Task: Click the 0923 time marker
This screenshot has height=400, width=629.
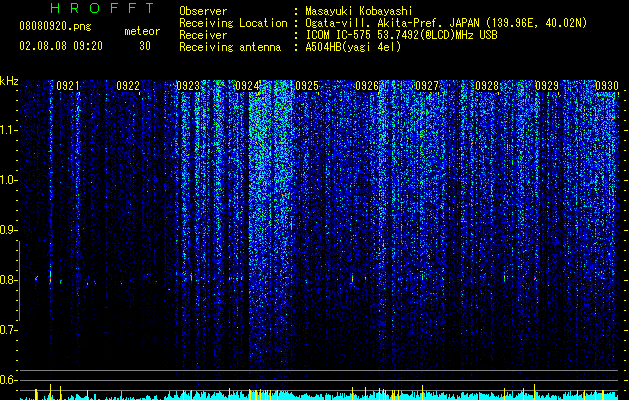Action: pyautogui.click(x=188, y=86)
